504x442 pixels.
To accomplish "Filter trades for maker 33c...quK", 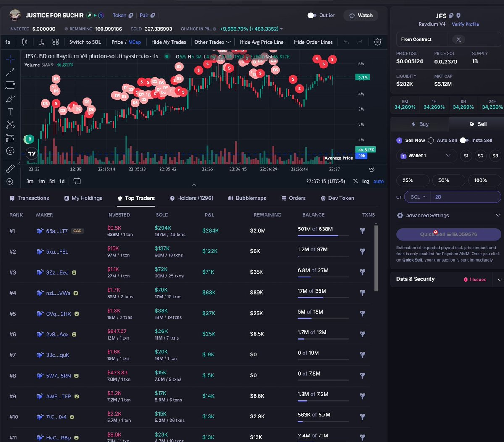I will pos(362,355).
